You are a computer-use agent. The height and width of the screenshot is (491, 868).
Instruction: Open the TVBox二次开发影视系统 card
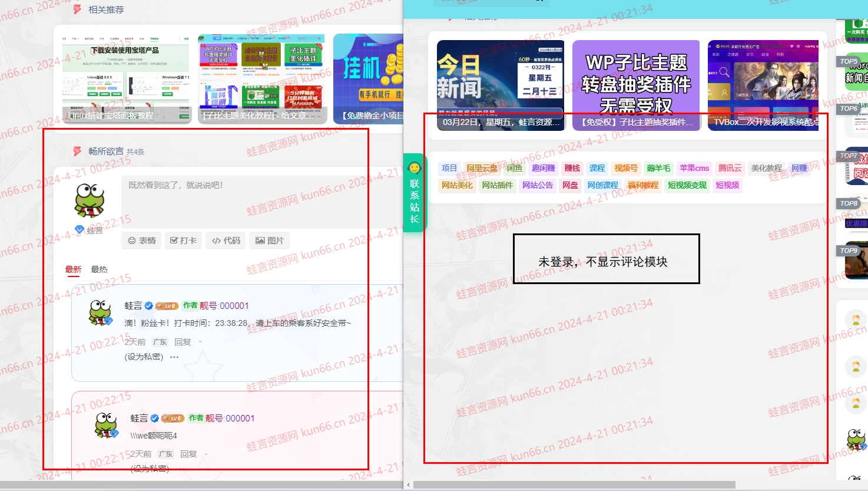[763, 85]
